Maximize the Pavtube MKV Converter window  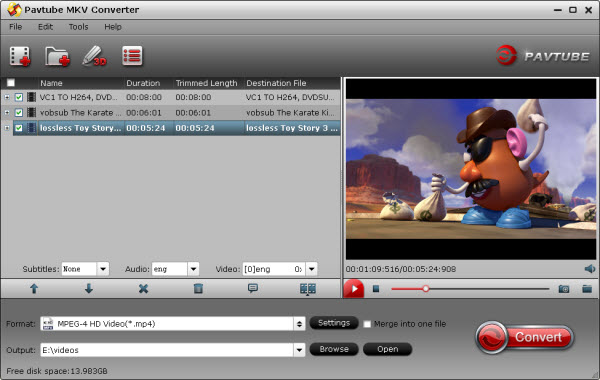click(x=573, y=10)
